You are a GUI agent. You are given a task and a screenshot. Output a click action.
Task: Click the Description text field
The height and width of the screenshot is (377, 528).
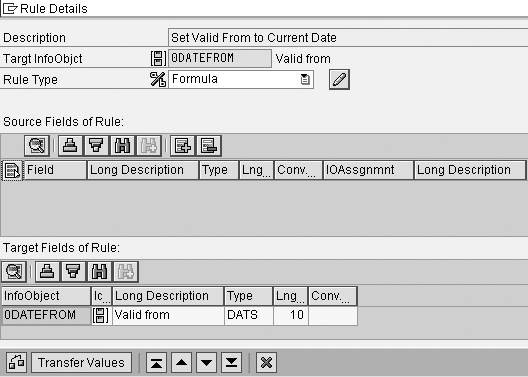348,37
